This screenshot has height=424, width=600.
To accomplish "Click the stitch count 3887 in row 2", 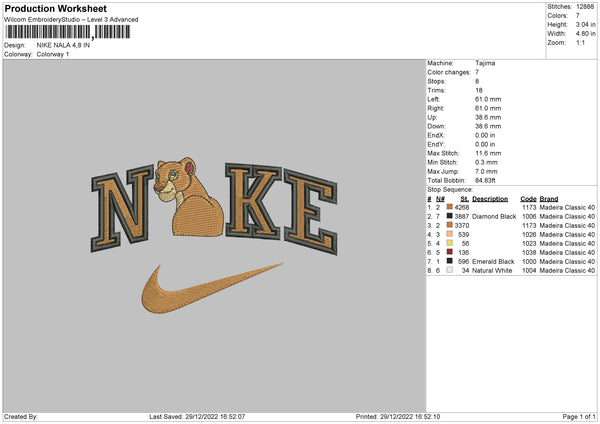I will [x=462, y=217].
